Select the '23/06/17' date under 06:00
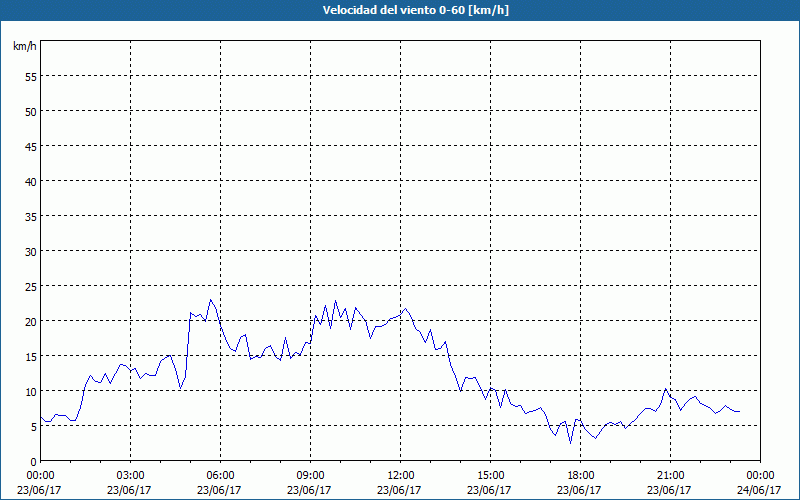The width and height of the screenshot is (800, 500). (219, 490)
